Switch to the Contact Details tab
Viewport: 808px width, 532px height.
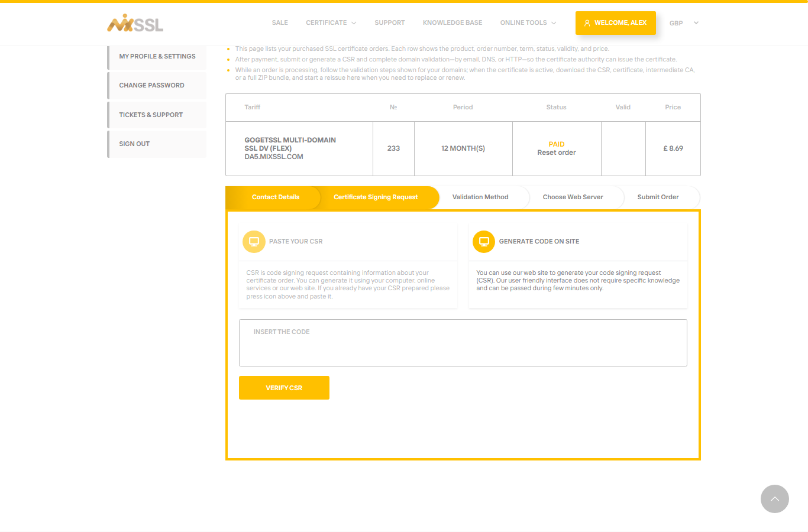(276, 197)
